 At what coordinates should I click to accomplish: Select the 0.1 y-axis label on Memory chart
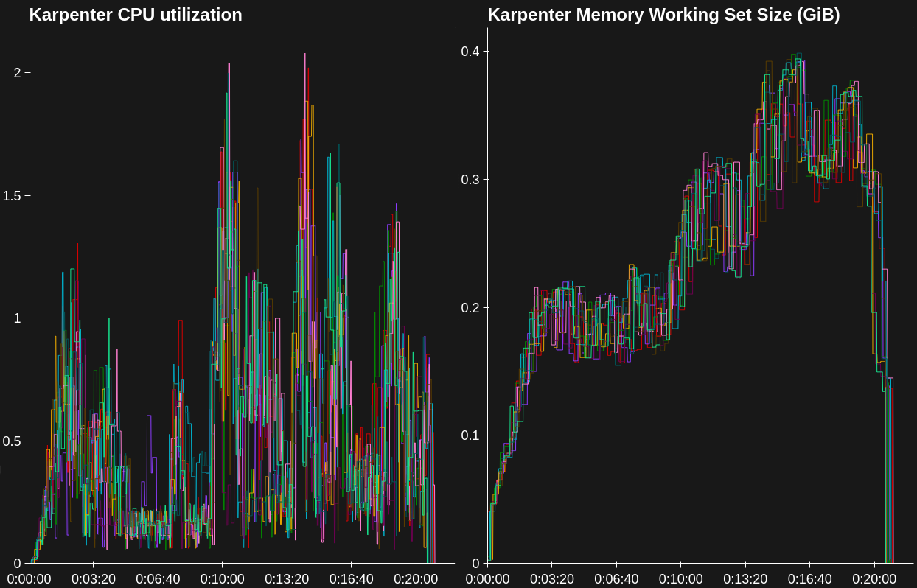(470, 435)
